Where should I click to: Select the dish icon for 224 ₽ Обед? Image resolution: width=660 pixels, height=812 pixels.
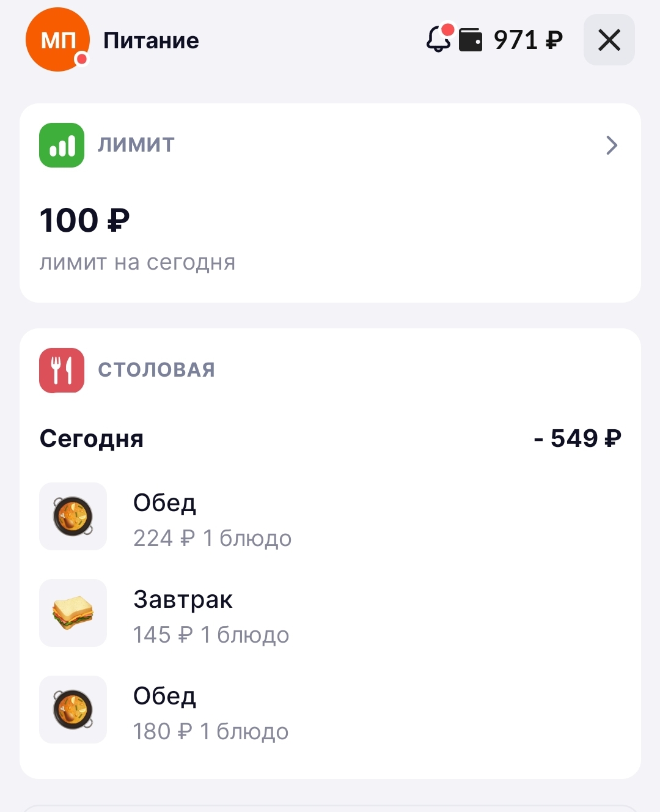73,516
